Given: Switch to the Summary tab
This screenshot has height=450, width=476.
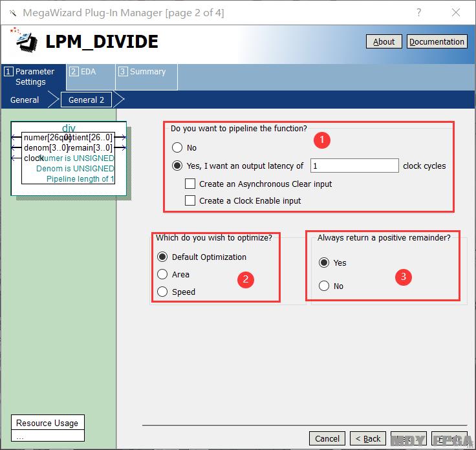Looking at the screenshot, I should click(x=146, y=77).
